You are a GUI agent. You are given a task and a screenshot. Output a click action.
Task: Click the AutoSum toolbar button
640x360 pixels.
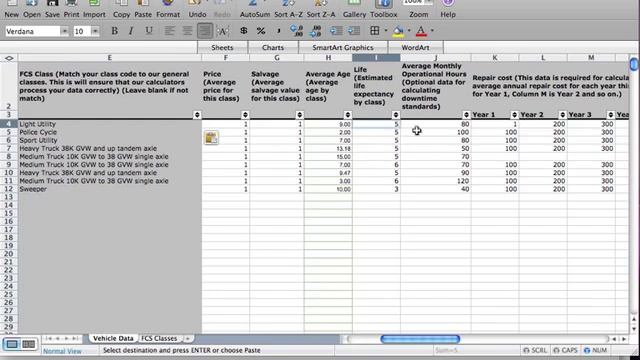tap(255, 9)
